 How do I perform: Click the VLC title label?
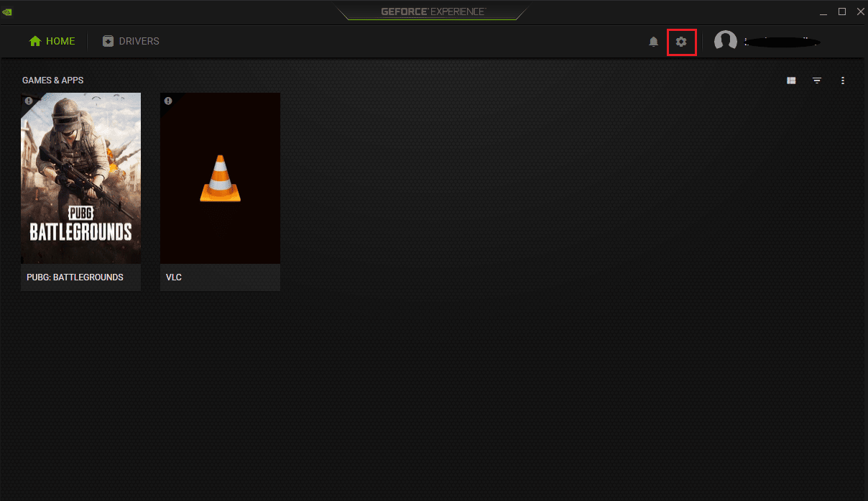[174, 277]
